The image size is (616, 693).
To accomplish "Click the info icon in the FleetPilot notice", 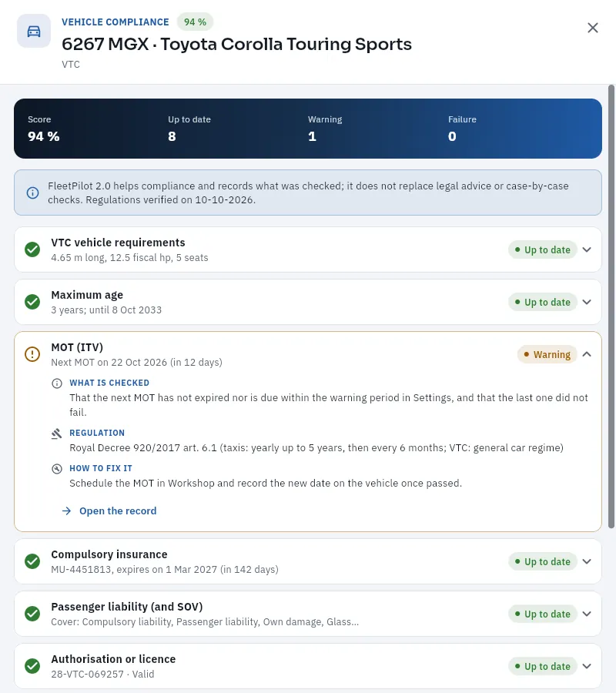I will (x=32, y=192).
